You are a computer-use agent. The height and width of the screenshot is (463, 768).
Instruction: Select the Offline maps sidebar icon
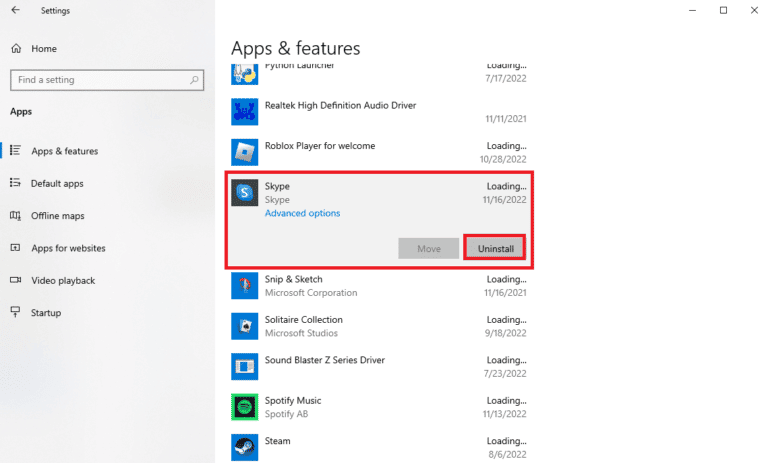point(15,215)
